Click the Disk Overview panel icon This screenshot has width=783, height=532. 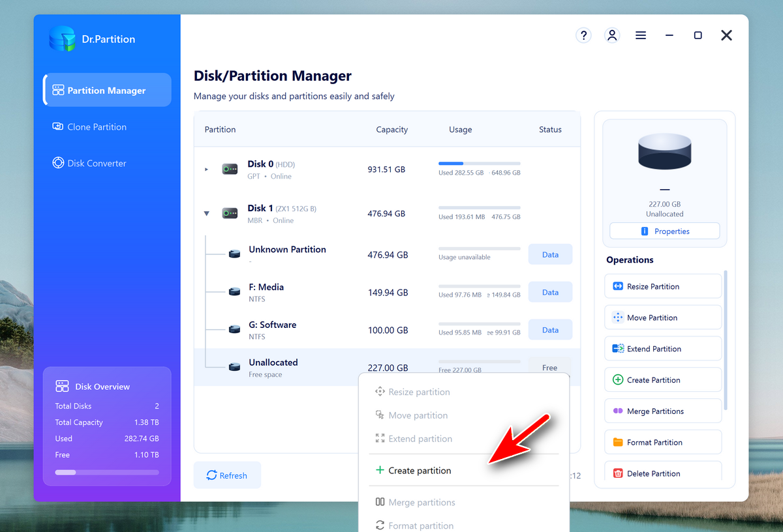click(62, 386)
